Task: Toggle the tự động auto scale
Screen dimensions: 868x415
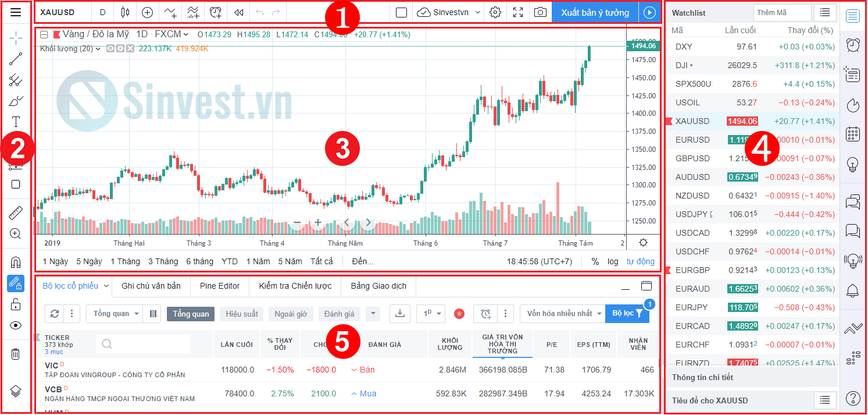Action: [640, 261]
